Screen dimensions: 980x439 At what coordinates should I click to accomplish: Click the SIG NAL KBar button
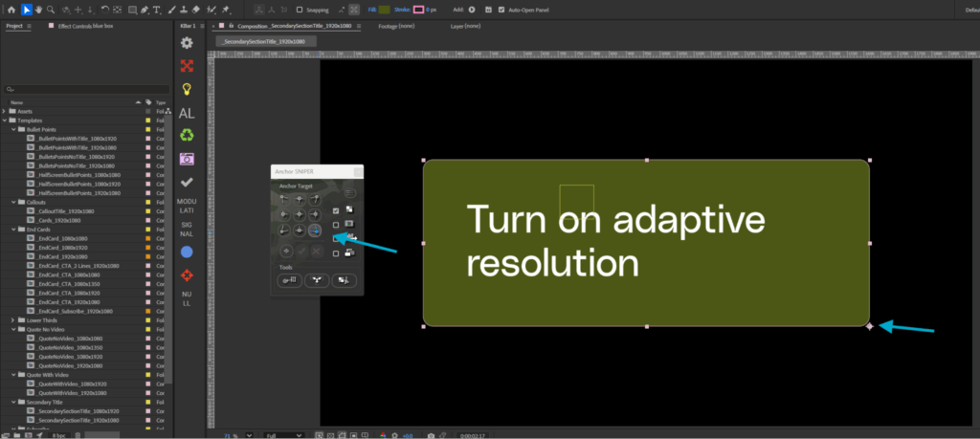(187, 229)
